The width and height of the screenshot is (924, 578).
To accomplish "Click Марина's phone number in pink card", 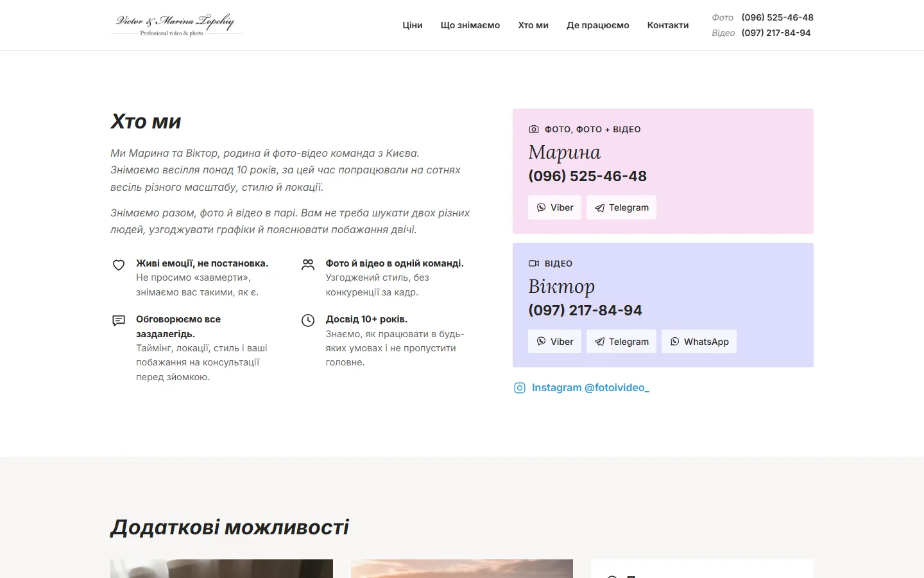I will (x=588, y=176).
